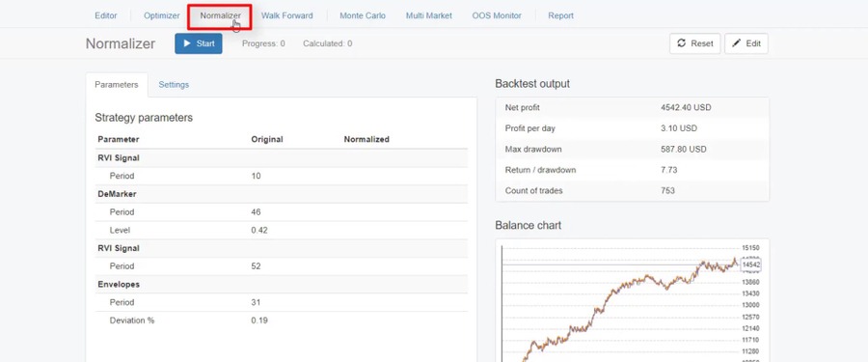868x362 pixels.
Task: Open the Report tab
Action: (x=560, y=15)
